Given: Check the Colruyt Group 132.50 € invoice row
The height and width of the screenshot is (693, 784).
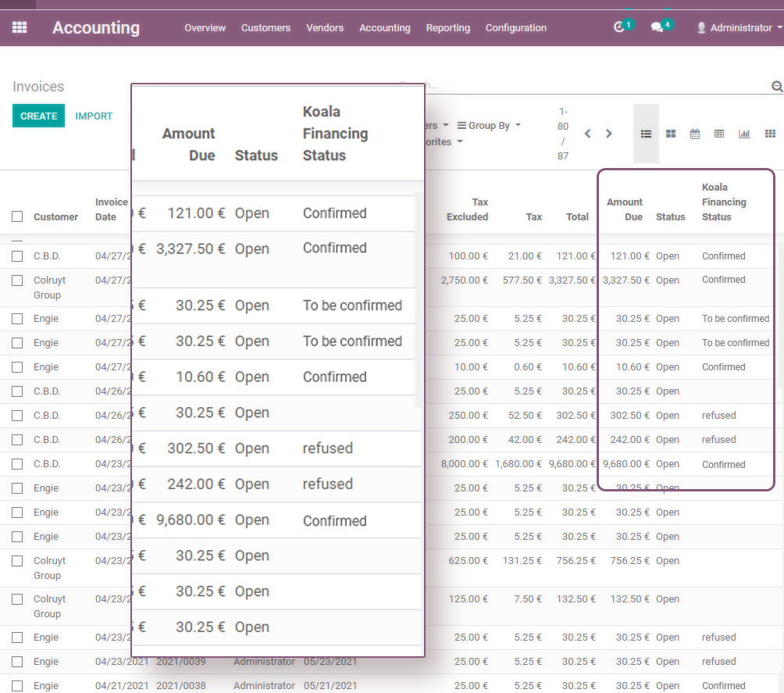Looking at the screenshot, I should [x=17, y=599].
